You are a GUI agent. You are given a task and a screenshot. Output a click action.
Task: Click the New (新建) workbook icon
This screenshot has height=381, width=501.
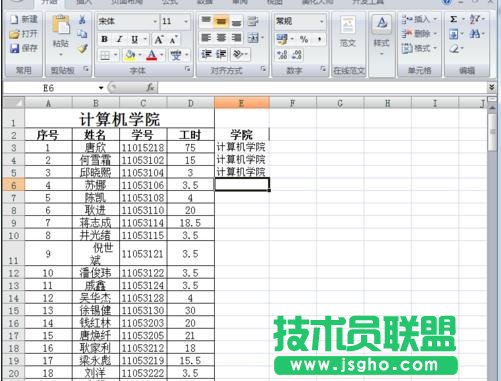pos(14,19)
